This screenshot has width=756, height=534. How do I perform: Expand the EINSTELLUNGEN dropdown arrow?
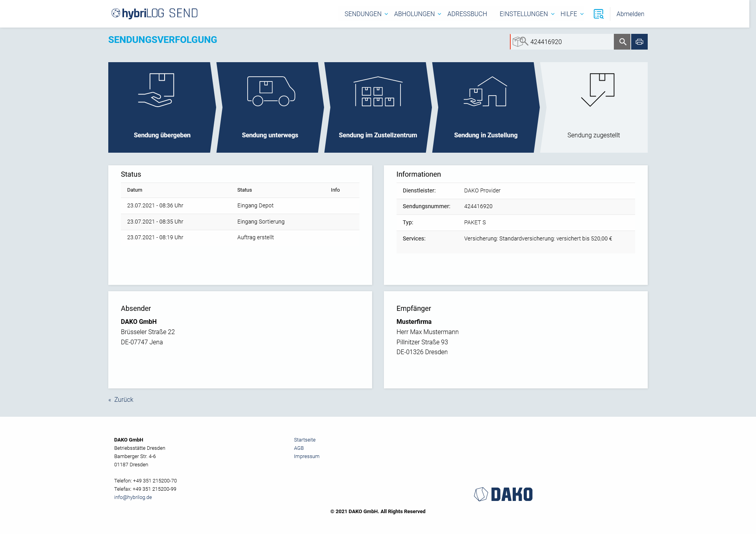[553, 14]
